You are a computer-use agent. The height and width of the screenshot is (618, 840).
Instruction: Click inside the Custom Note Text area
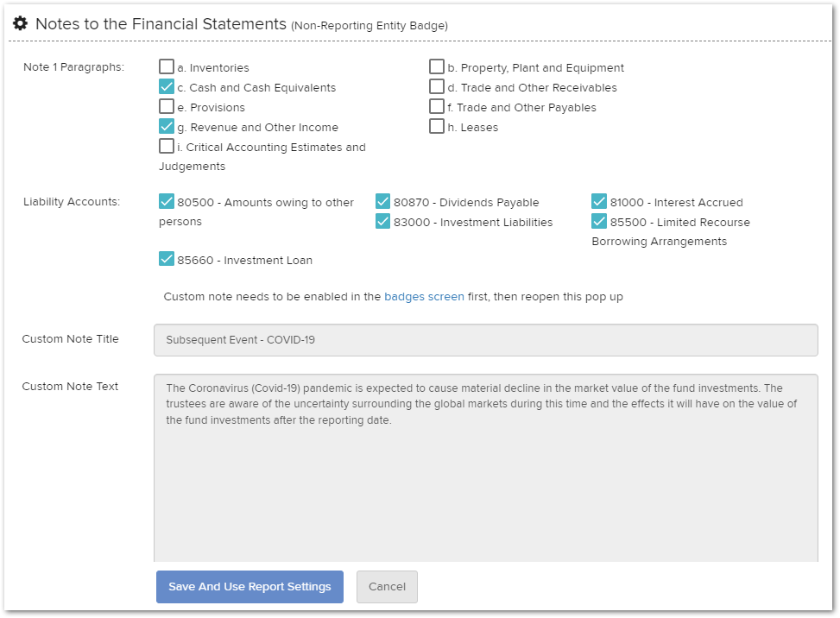pyautogui.click(x=486, y=468)
